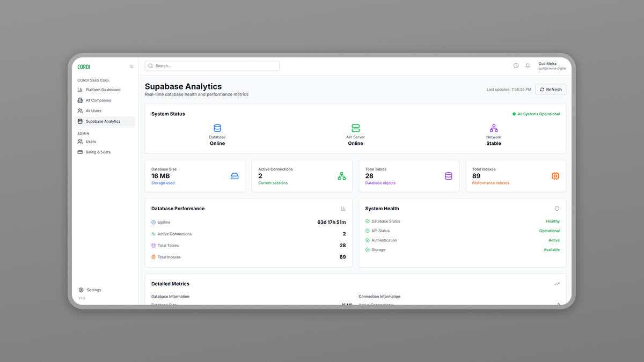Click the Database icon in System Status
Viewport: 644px width, 362px height.
click(217, 128)
